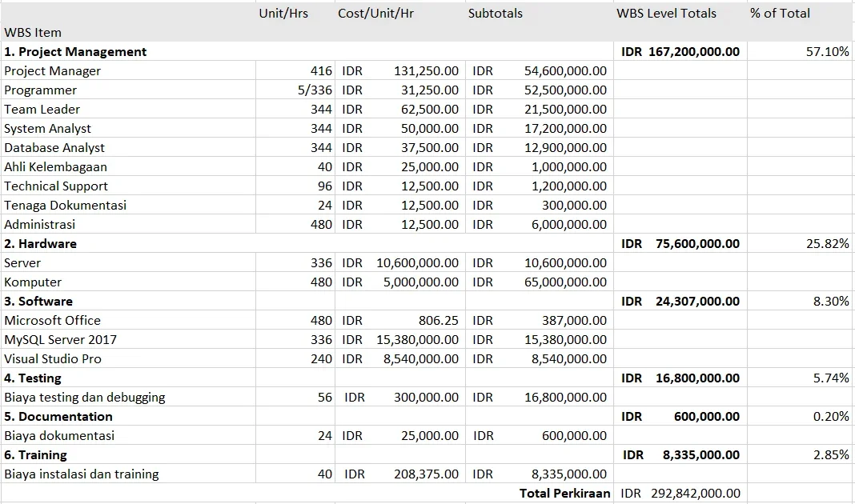This screenshot has height=504, width=855.
Task: Select the 'Programmer' cell
Action: [x=40, y=90]
